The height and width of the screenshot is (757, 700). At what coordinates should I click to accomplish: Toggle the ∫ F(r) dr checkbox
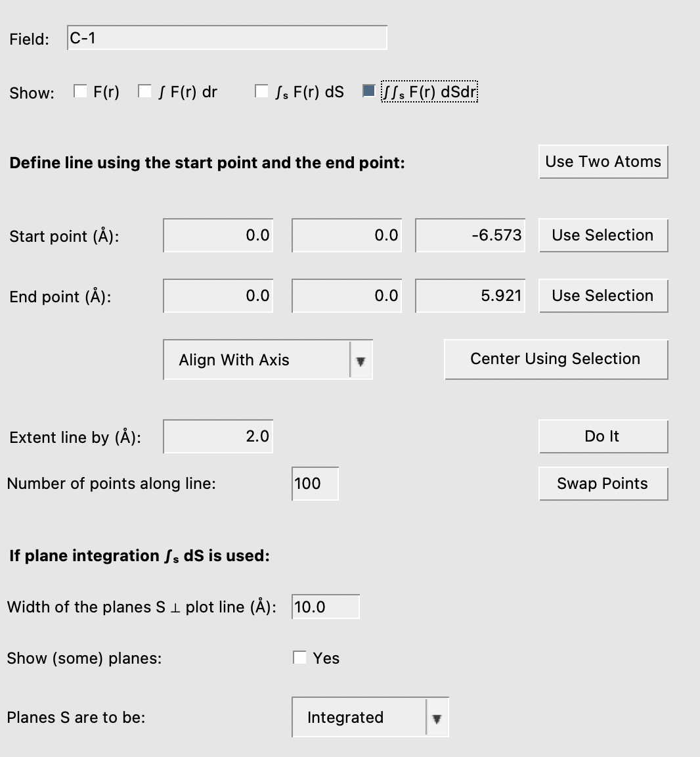pos(145,91)
